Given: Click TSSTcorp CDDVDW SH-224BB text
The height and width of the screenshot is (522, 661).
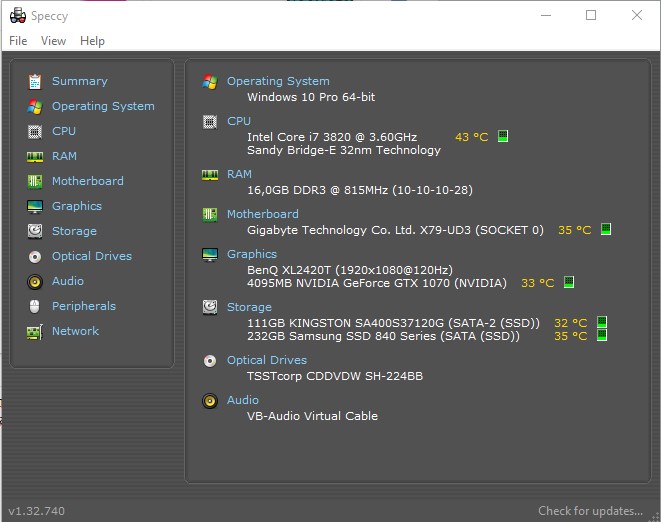Looking at the screenshot, I should click(335, 376).
